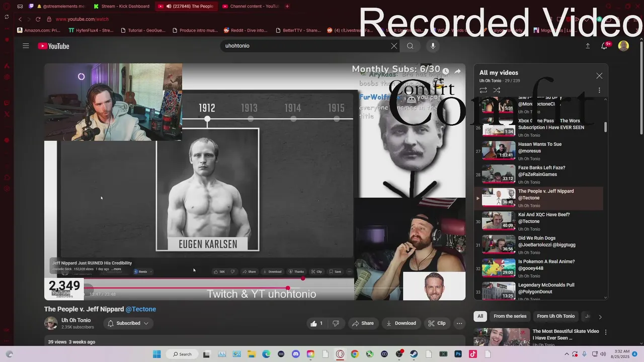Select the From Uh Oh Tonio chip
This screenshot has height=362, width=644.
click(x=555, y=316)
